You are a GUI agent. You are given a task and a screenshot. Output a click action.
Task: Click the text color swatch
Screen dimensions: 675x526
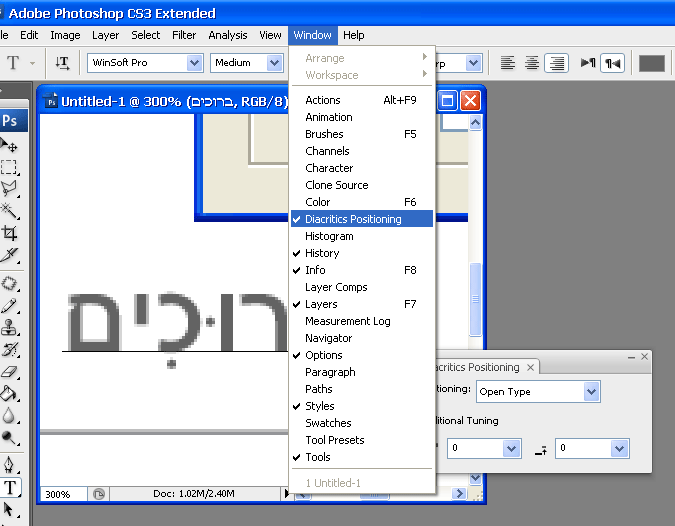(x=652, y=64)
